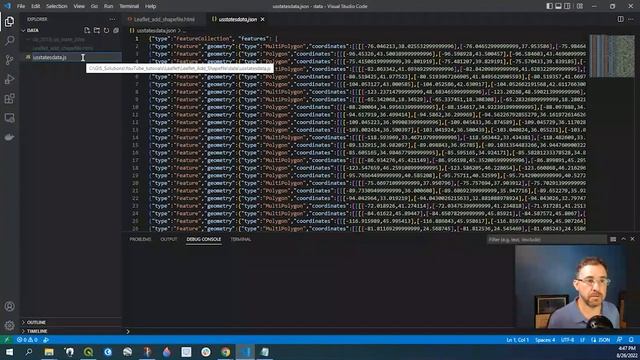
Task: Switch to TERMINAL panel tab
Action: click(241, 239)
